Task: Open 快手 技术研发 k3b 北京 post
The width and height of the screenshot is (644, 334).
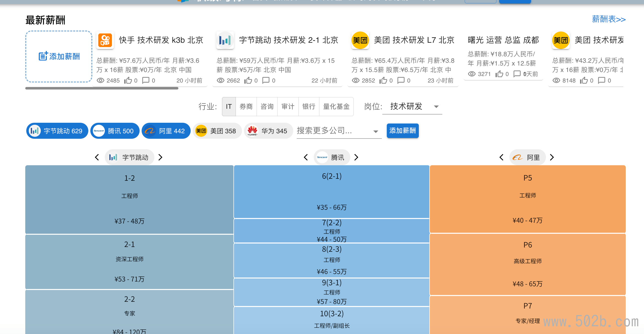Action: (x=161, y=40)
